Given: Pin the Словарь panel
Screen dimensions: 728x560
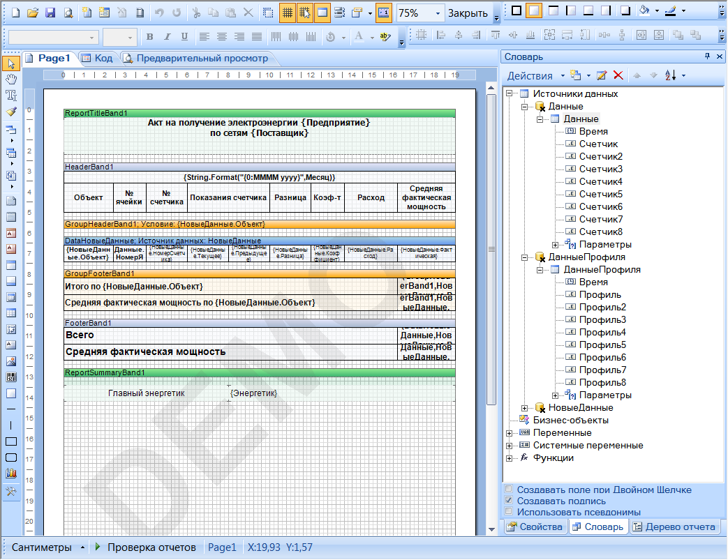Looking at the screenshot, I should point(707,56).
